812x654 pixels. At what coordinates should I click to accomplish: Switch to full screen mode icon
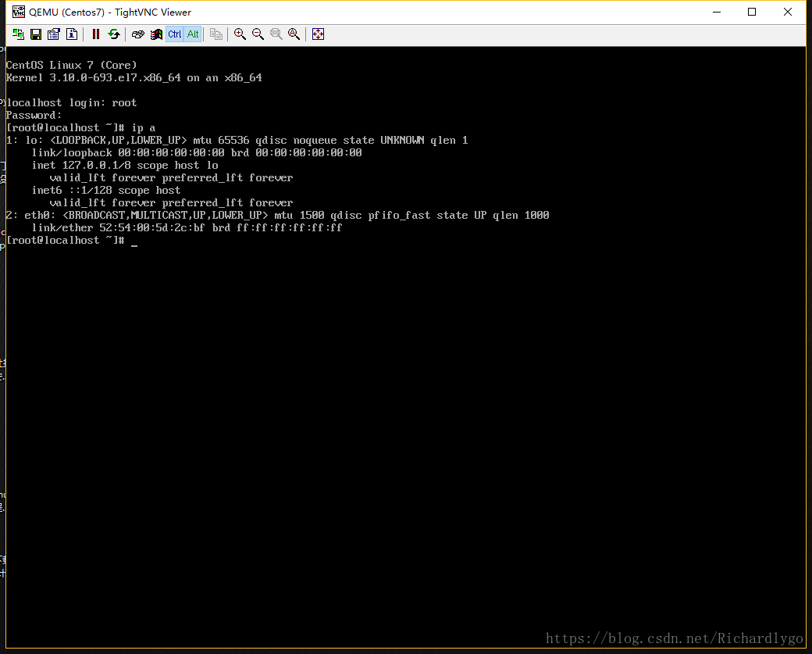coord(318,34)
